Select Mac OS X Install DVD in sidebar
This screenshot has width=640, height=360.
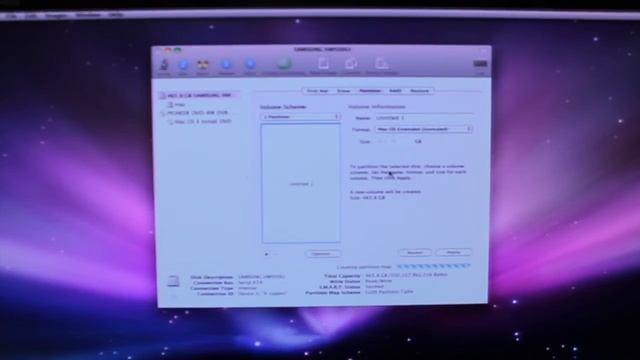coord(200,121)
